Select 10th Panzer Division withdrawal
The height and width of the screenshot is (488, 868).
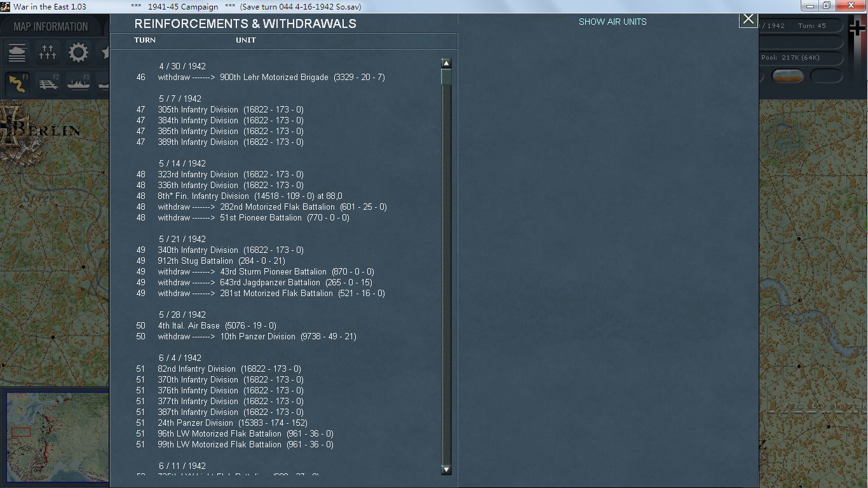pyautogui.click(x=257, y=337)
